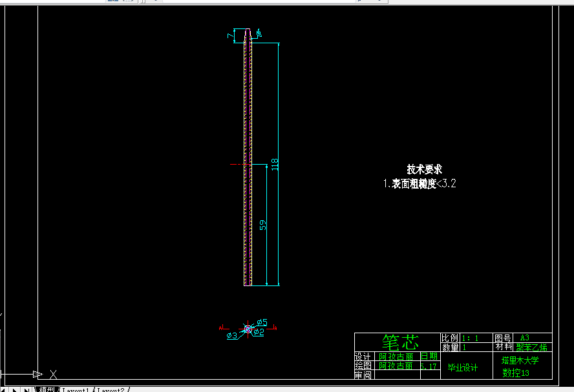Select the ø3 diameter dimension
Image resolution: width=574 pixels, height=392 pixels.
pyautogui.click(x=231, y=335)
